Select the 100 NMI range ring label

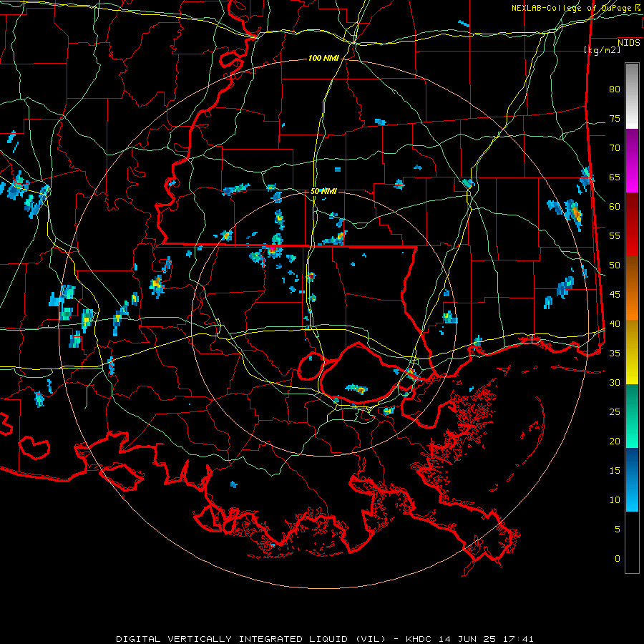[323, 59]
